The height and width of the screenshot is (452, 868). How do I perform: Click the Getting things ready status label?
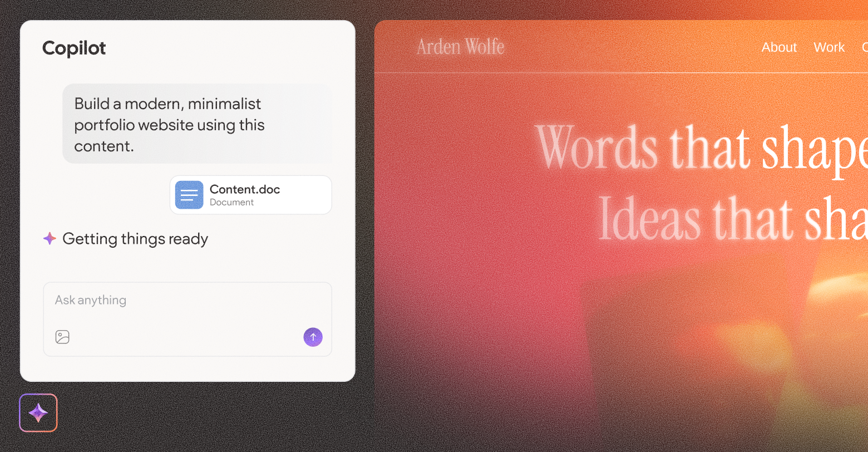135,239
